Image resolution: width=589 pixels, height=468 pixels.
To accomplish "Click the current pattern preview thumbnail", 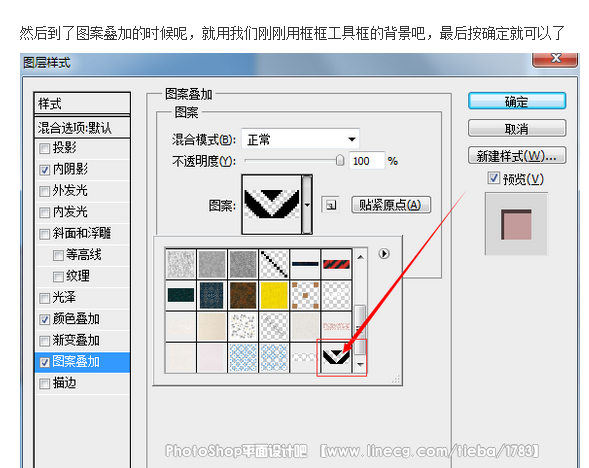I will coord(272,205).
